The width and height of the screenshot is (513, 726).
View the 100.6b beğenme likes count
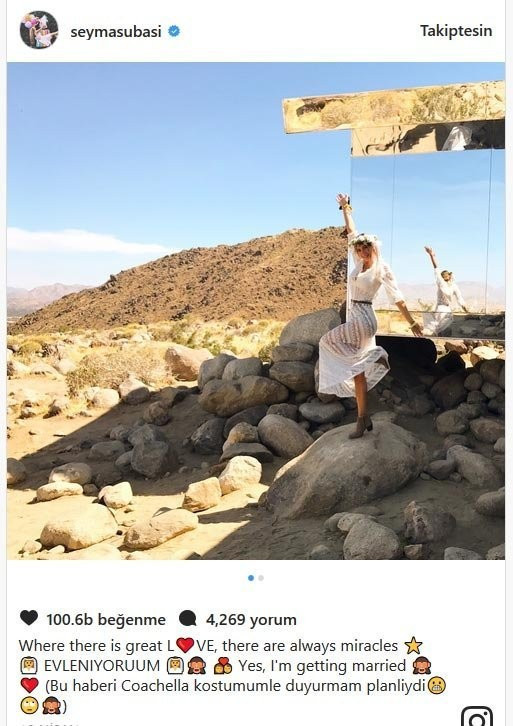pyautogui.click(x=106, y=620)
